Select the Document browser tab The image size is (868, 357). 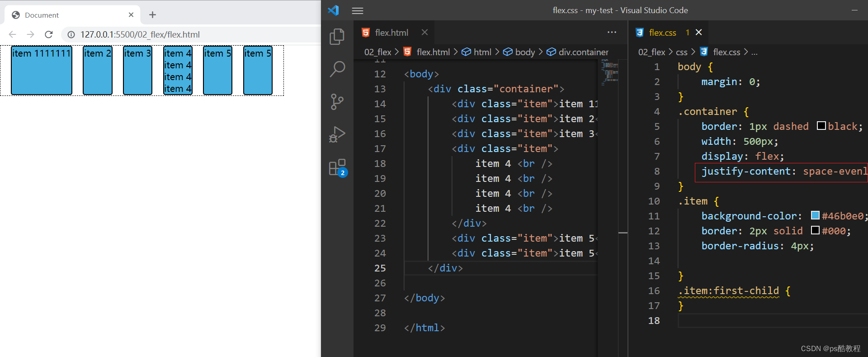click(72, 15)
